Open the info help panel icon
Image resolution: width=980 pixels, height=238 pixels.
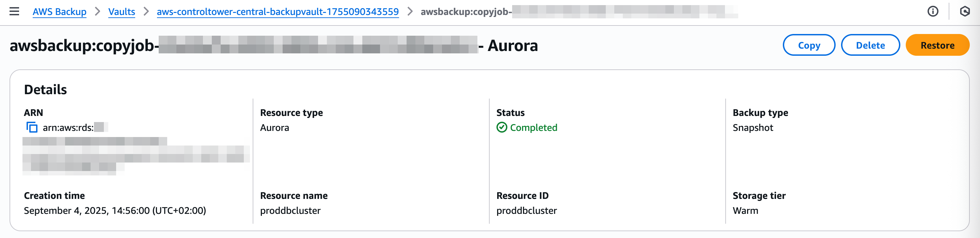click(932, 11)
